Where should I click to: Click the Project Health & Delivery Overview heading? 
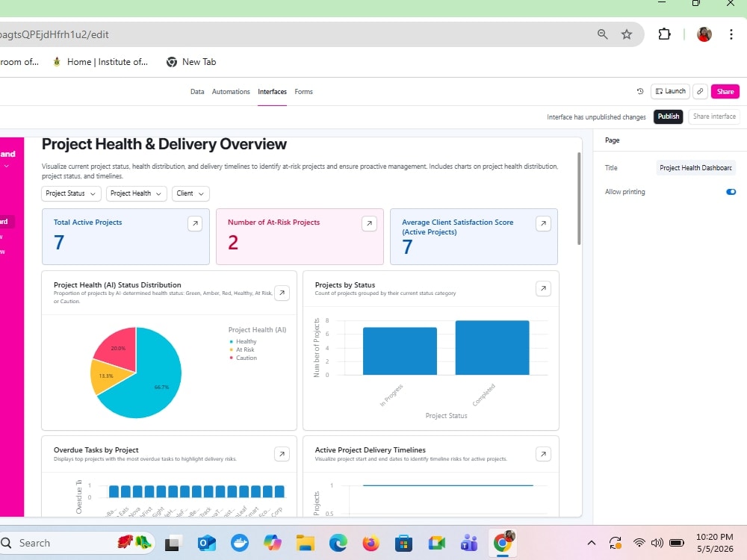(x=164, y=144)
